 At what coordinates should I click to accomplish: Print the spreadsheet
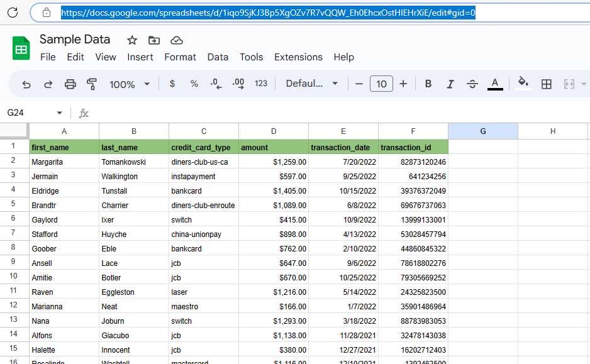click(70, 84)
